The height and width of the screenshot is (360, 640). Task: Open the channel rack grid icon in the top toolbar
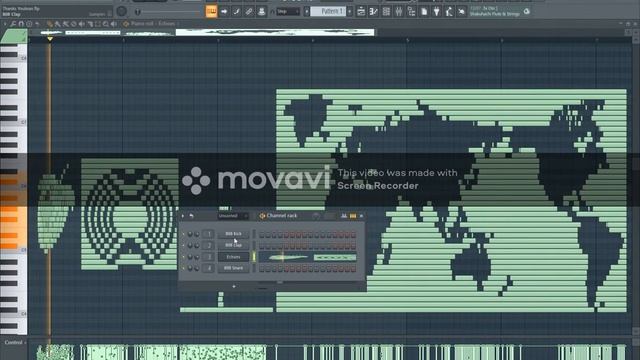click(x=386, y=12)
